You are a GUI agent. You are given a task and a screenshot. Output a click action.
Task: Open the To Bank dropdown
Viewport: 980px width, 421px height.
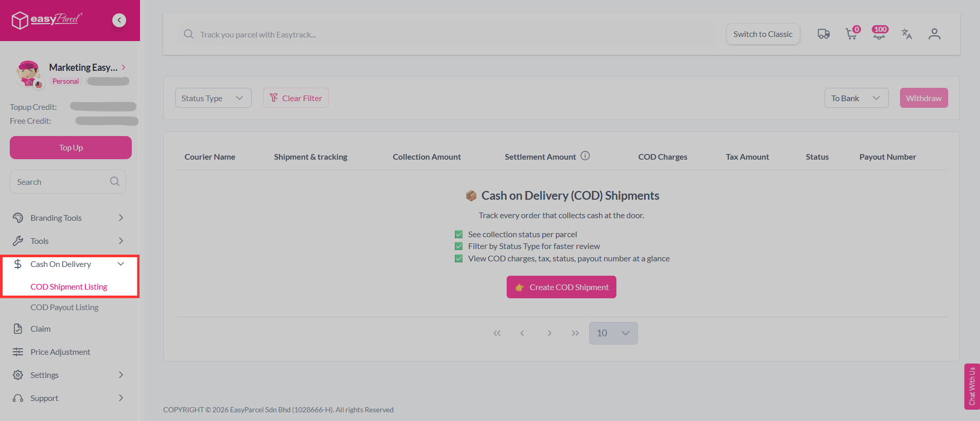point(856,98)
